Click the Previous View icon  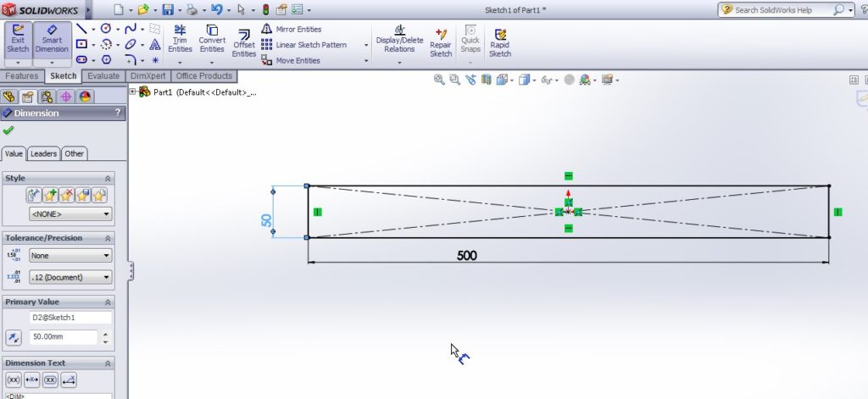click(470, 80)
